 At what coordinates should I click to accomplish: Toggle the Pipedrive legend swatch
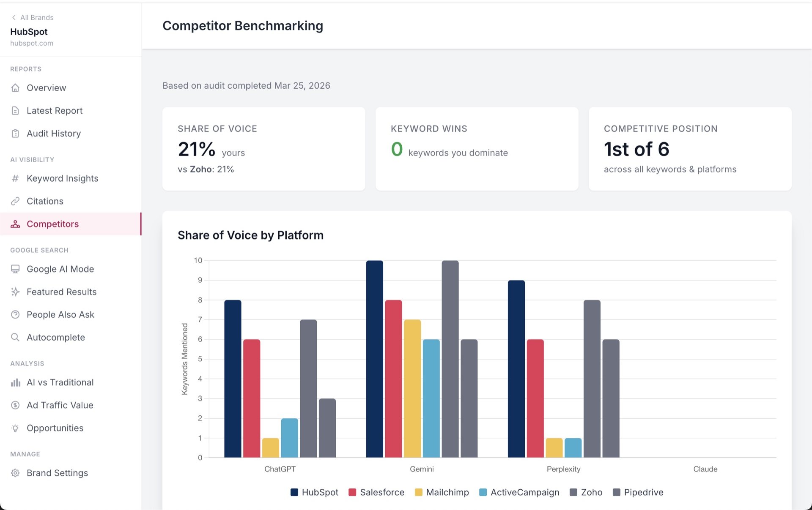[617, 492]
